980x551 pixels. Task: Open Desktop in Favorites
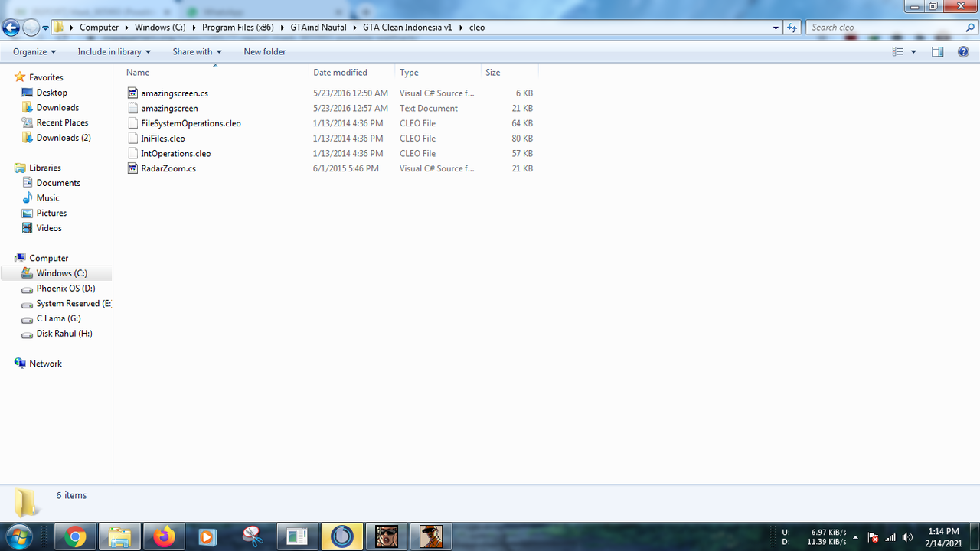(51, 93)
